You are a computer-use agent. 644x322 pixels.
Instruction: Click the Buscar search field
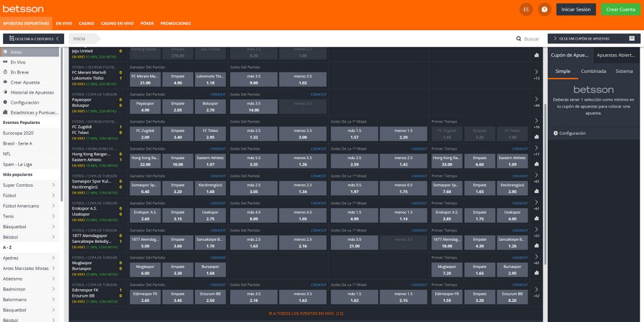pos(531,38)
